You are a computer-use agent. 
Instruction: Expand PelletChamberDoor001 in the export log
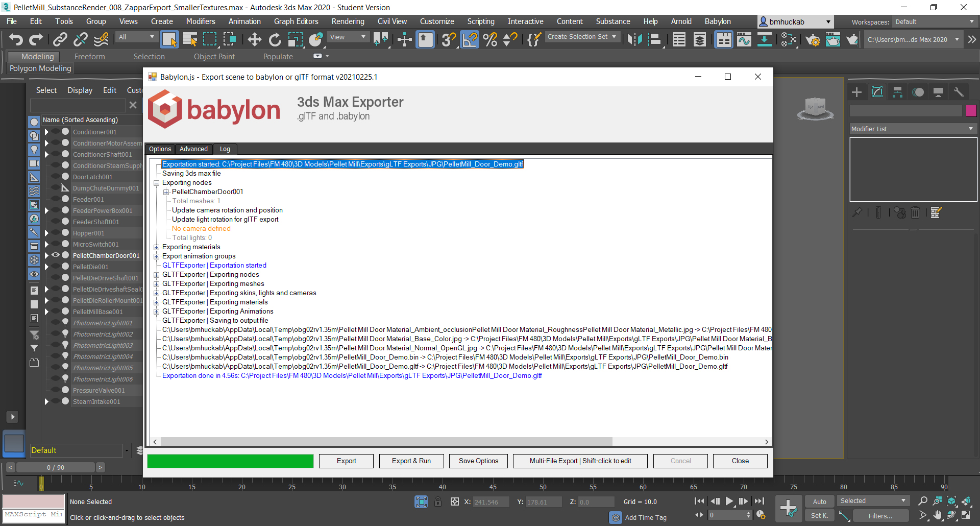point(166,192)
